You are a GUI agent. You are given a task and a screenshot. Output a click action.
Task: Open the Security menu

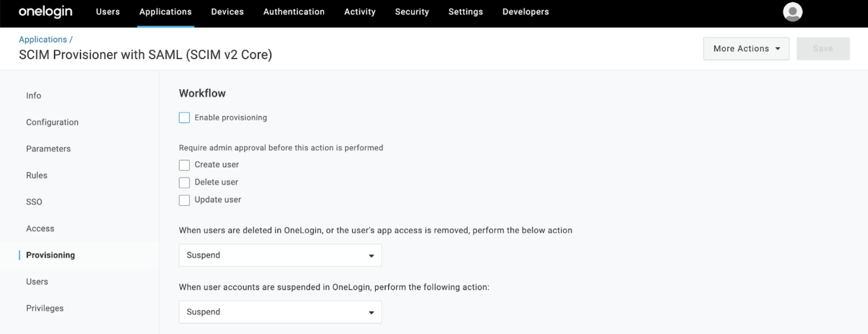pos(412,12)
